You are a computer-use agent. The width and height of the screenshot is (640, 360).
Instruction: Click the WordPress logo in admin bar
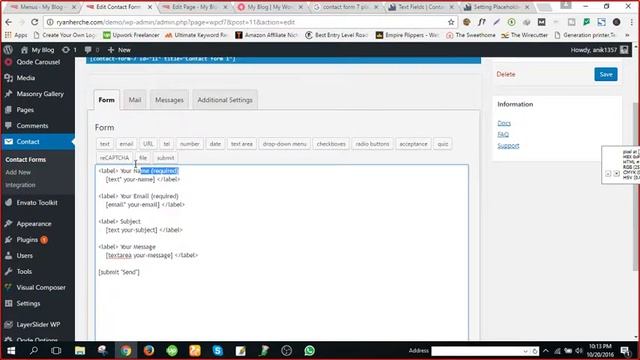(x=8, y=50)
